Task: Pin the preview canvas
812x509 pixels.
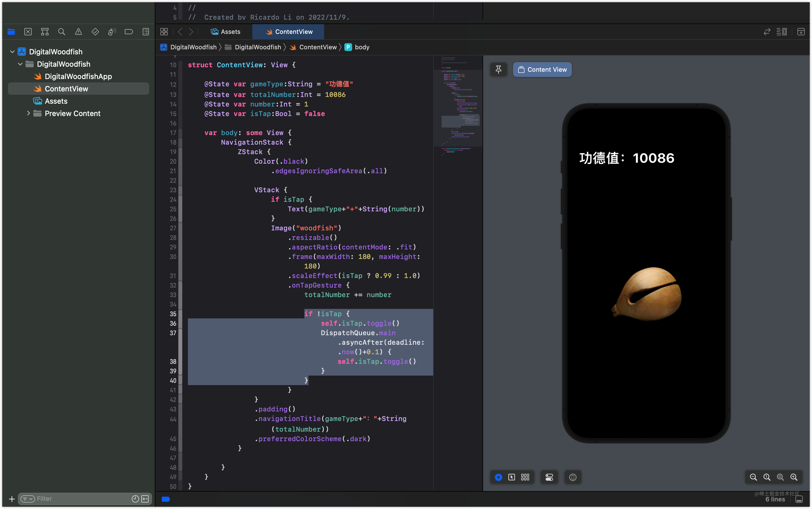Action: [499, 69]
